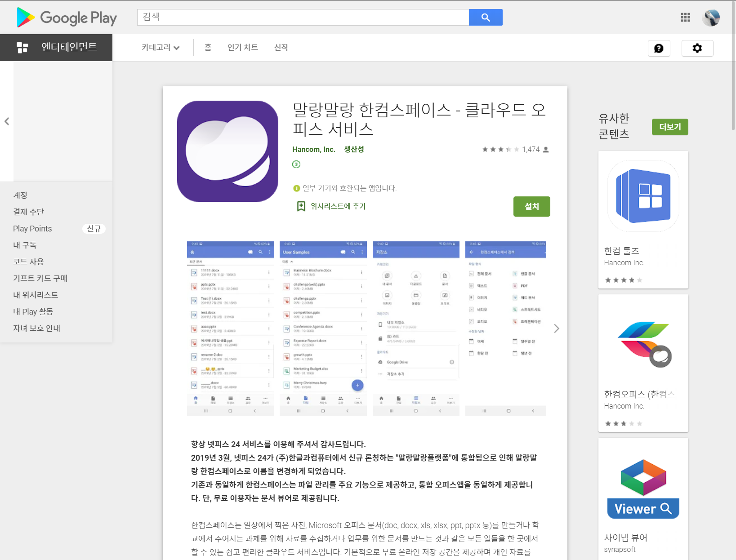Click the age rating 3 badge icon
Viewport: 736px width, 560px height.
296,164
